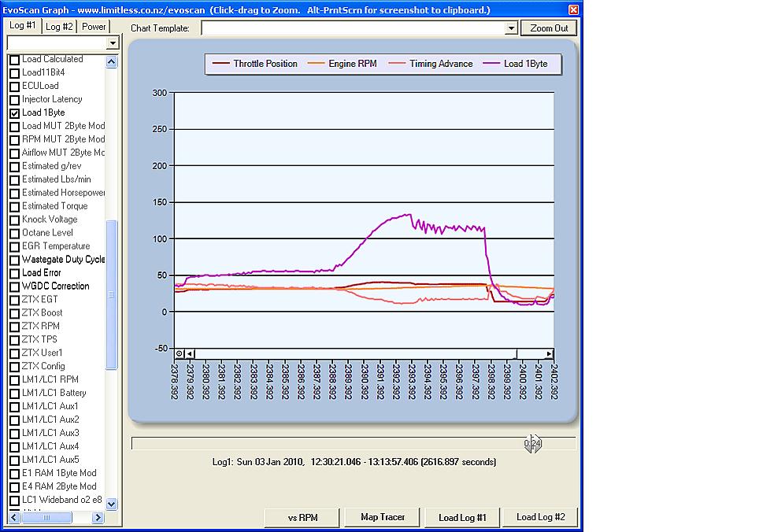This screenshot has height=532, width=759.
Task: Expand the dropdown under the Log tabs
Action: 113,43
